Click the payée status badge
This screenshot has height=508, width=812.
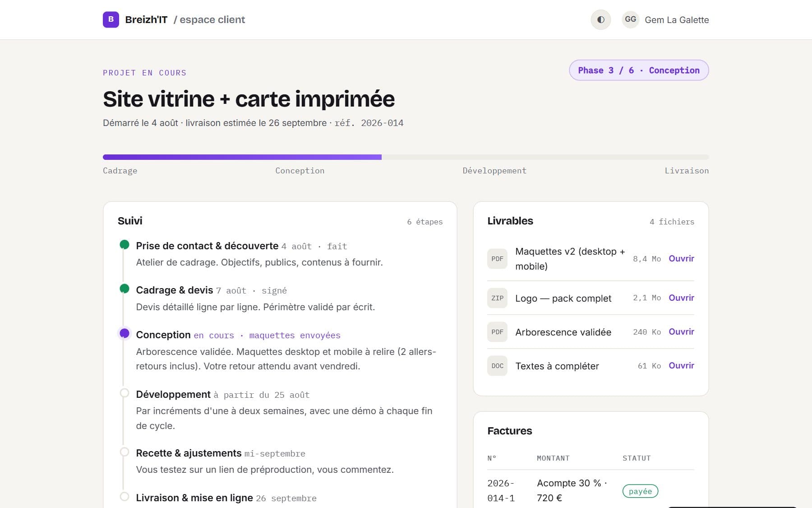pos(640,491)
